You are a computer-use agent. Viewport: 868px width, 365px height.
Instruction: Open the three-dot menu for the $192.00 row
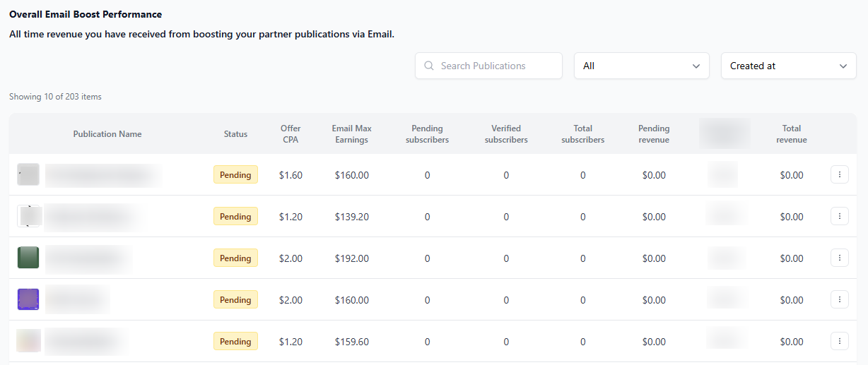(839, 258)
